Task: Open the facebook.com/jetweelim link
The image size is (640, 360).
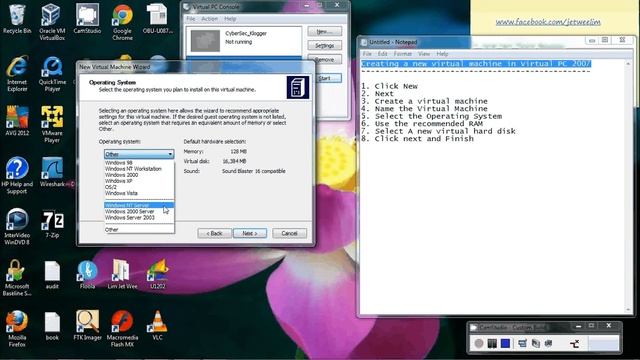Action: click(548, 22)
